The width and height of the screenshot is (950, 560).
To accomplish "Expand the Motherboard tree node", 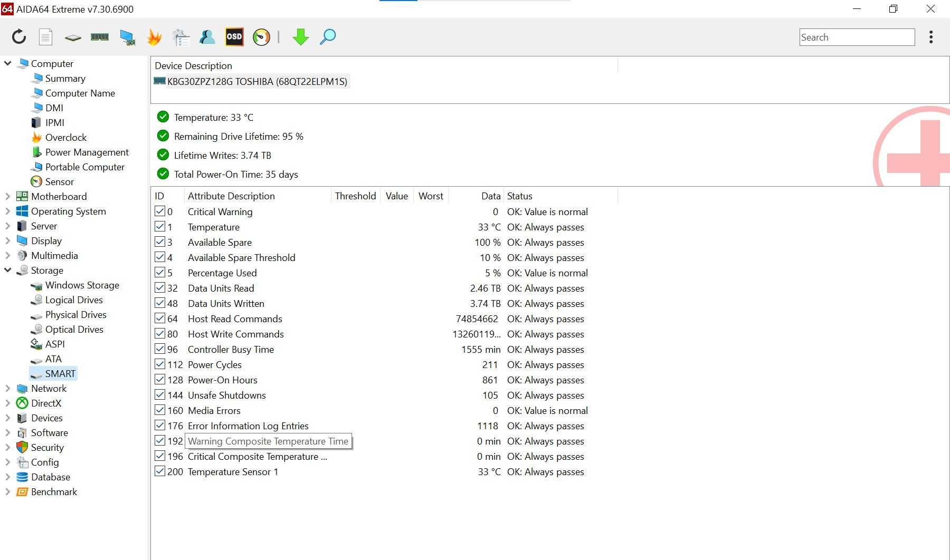I will point(7,197).
